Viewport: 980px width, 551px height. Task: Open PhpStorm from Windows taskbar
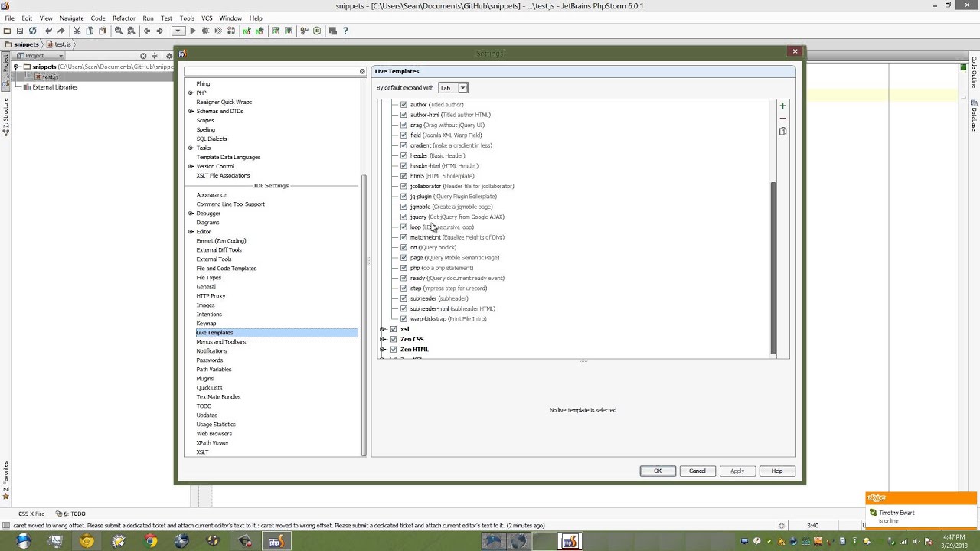pyautogui.click(x=276, y=541)
